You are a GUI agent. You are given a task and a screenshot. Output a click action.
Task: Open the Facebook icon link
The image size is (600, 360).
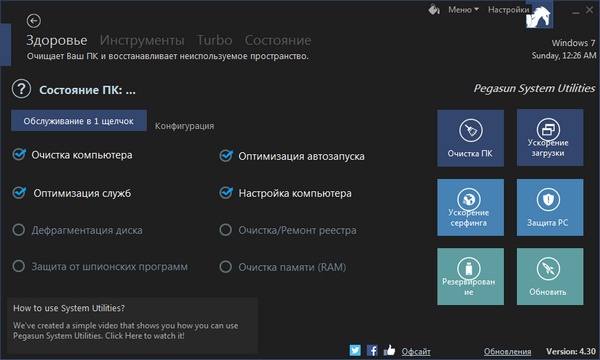pyautogui.click(x=372, y=350)
